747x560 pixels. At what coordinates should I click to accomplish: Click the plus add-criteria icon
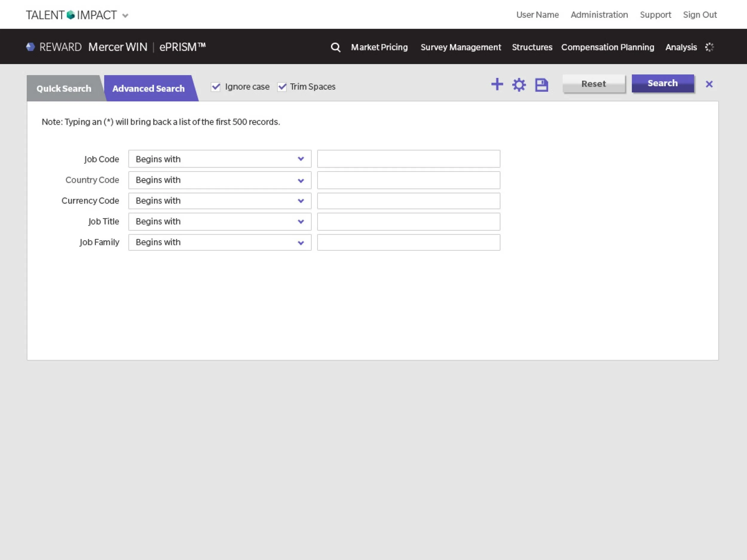click(497, 84)
